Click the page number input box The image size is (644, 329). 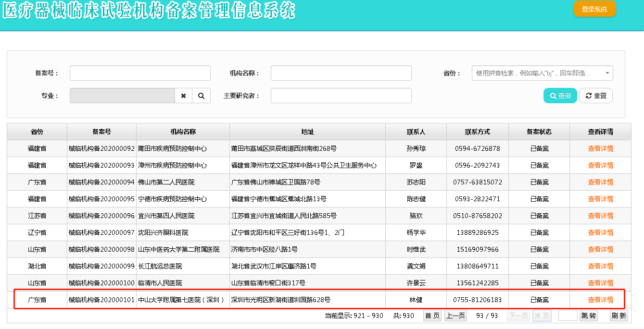coord(568,316)
